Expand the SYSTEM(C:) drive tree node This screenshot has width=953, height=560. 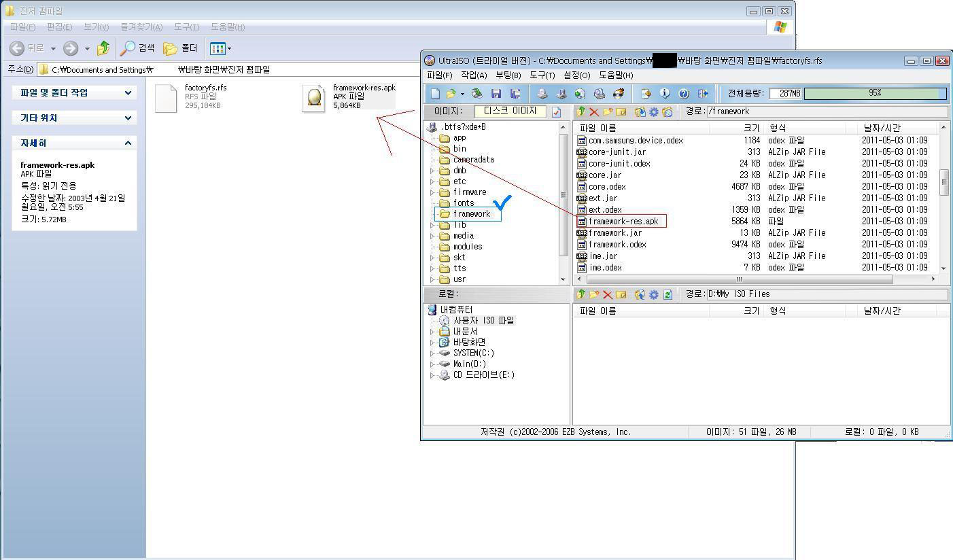tap(432, 353)
